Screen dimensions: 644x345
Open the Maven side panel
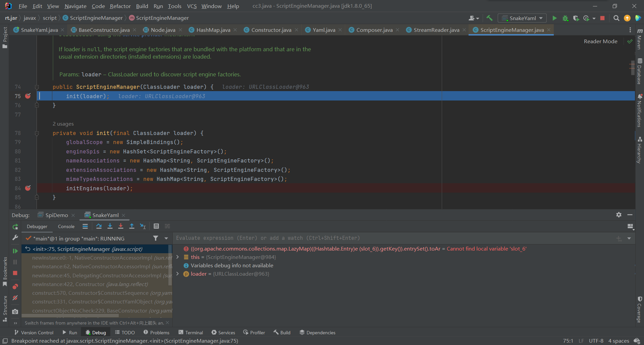click(639, 39)
